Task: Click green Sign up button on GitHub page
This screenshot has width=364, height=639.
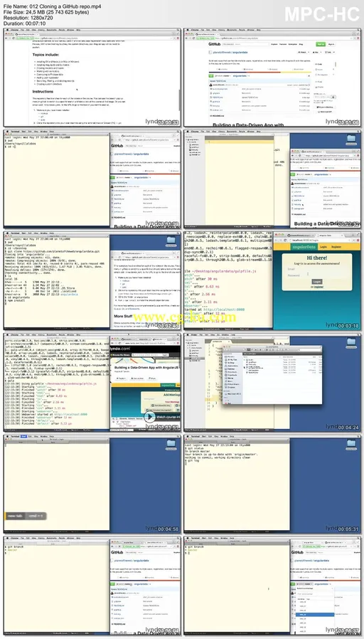Action: (320, 43)
